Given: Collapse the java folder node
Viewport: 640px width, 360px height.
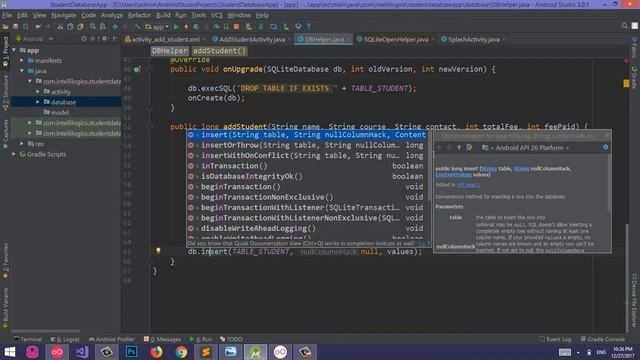Looking at the screenshot, I should click(22, 71).
